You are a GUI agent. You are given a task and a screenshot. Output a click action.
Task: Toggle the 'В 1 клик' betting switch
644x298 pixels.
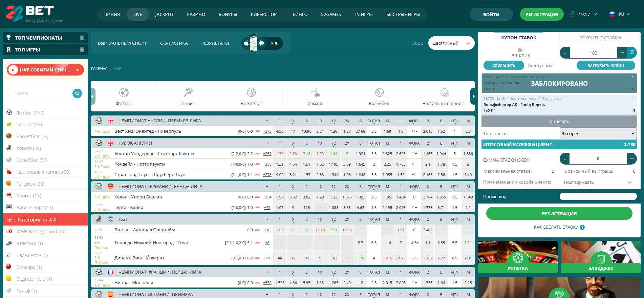click(521, 50)
